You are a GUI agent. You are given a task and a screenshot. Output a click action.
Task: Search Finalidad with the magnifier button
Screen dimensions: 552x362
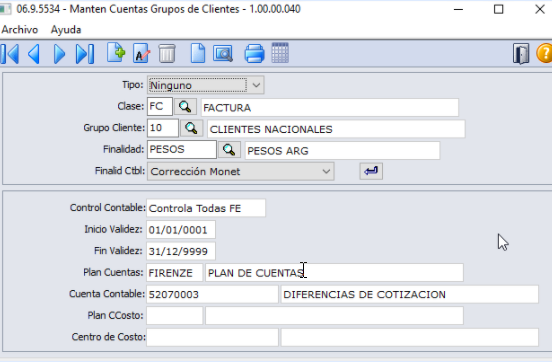pyautogui.click(x=229, y=150)
